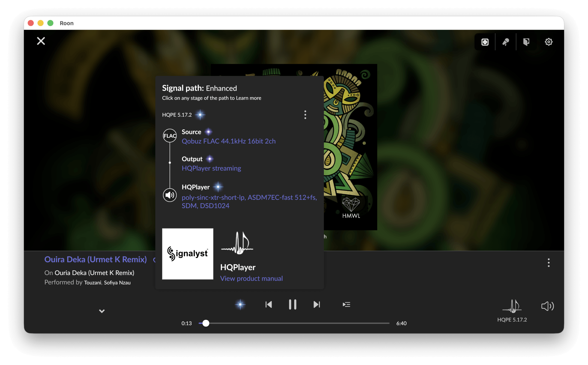Open the Ouira Deka (Urmet K Remix) track title
Viewport: 588px width, 365px height.
click(x=96, y=259)
